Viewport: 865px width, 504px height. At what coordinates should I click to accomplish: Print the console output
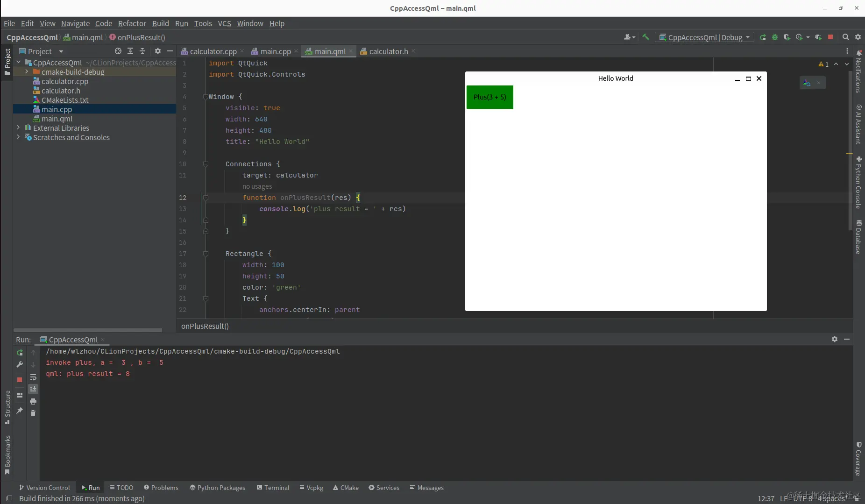click(33, 401)
